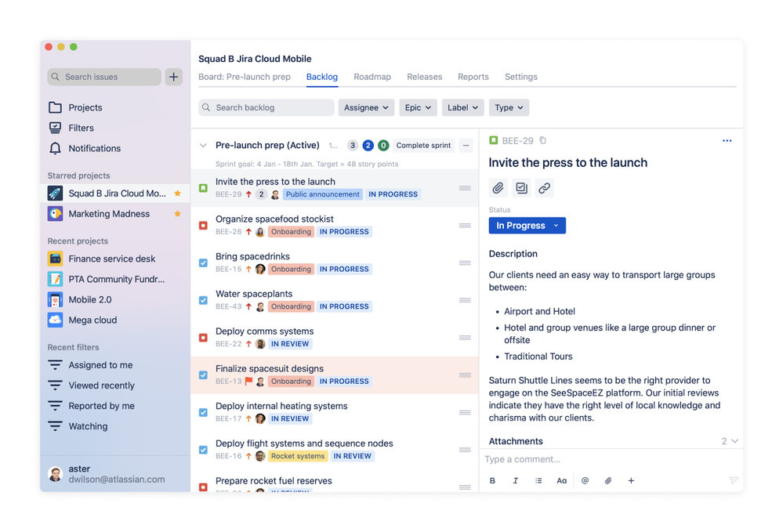Attach file in comment editor toolbar
Image resolution: width=783 pixels, height=532 pixels.
tap(608, 480)
